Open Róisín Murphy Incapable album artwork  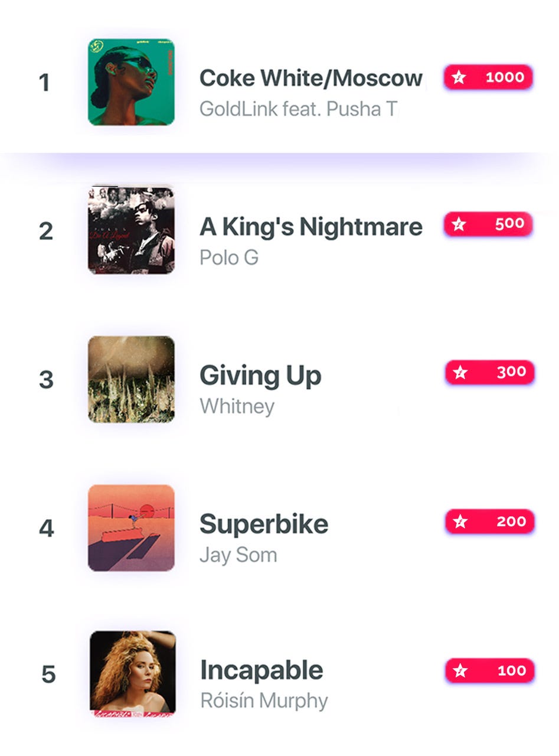click(x=133, y=674)
